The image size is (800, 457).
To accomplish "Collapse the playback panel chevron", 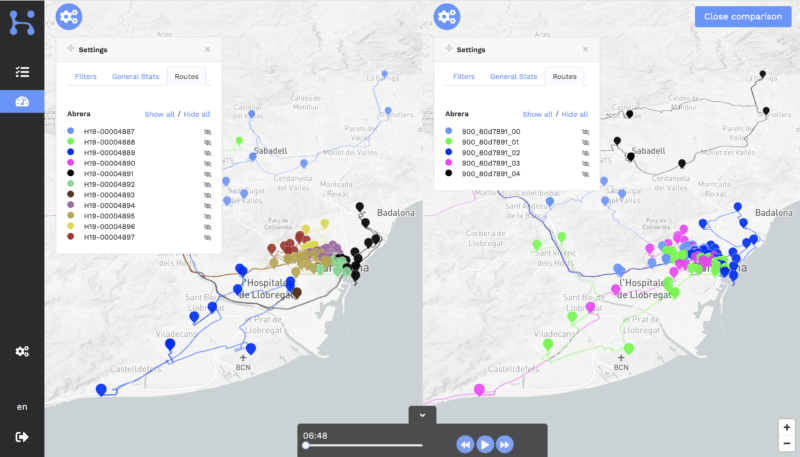I will coord(422,414).
